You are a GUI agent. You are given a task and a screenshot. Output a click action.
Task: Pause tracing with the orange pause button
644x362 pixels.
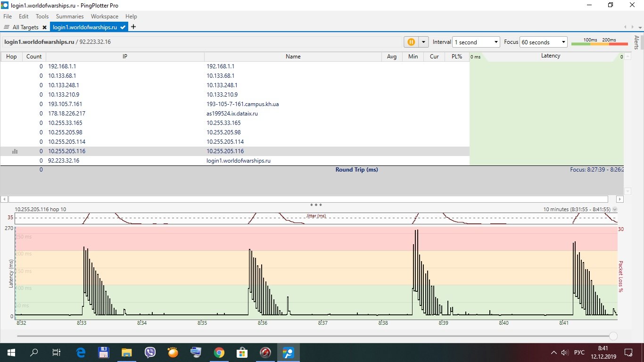(x=411, y=42)
